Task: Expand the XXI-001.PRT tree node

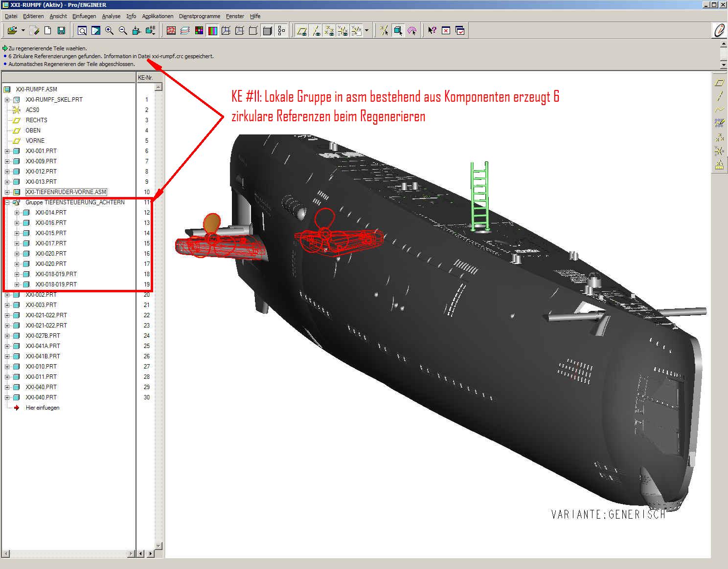Action: coord(7,151)
